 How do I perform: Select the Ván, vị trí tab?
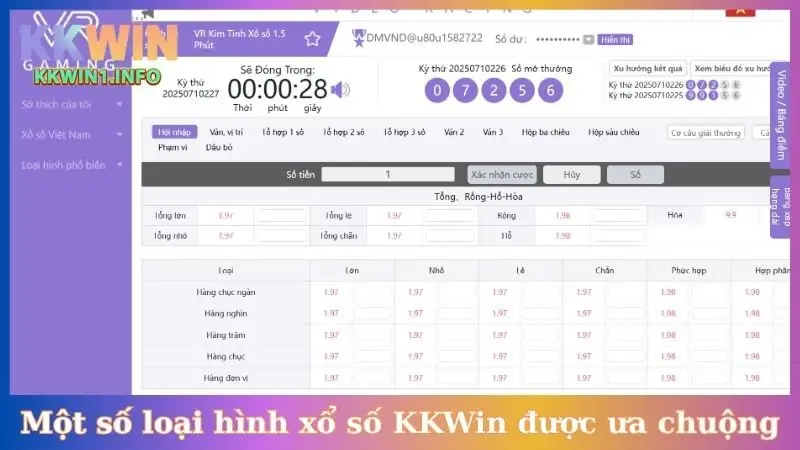click(x=226, y=132)
